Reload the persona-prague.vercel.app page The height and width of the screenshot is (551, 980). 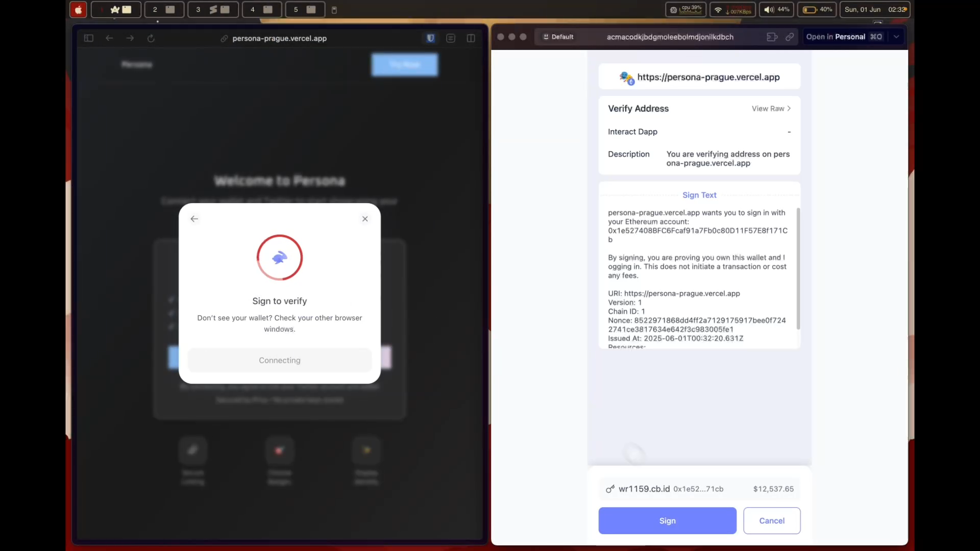point(151,38)
